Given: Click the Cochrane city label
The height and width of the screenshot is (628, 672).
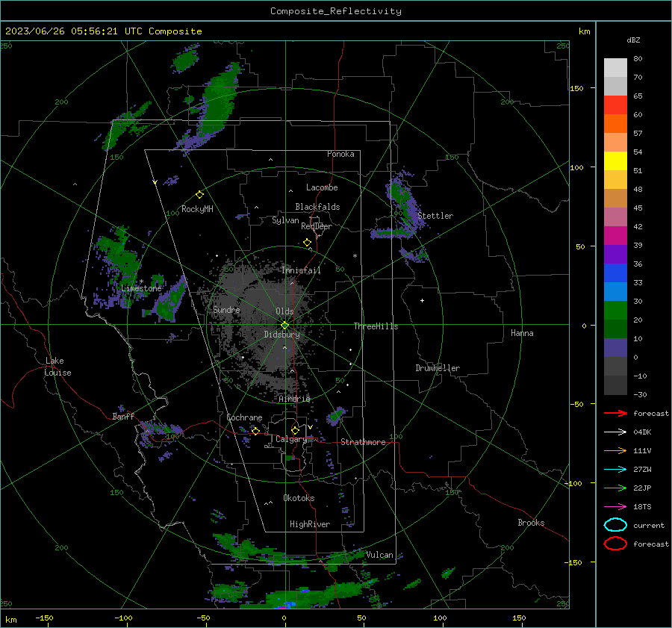Looking at the screenshot, I should pyautogui.click(x=244, y=417).
